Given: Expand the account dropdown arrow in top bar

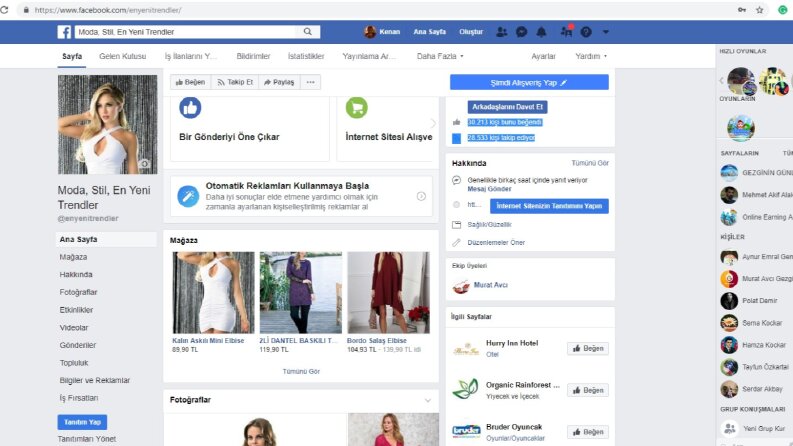Looking at the screenshot, I should pyautogui.click(x=605, y=32).
